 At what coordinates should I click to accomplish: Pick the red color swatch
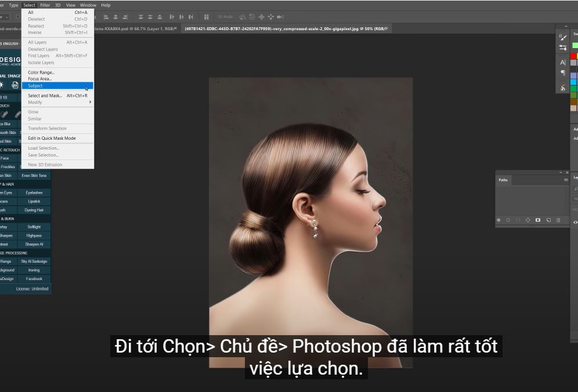tap(574, 56)
